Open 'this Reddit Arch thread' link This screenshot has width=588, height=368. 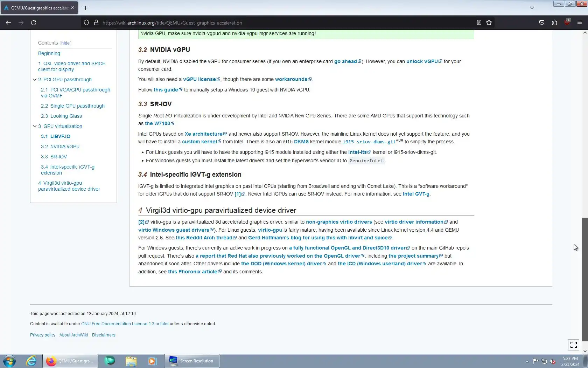(x=206, y=238)
